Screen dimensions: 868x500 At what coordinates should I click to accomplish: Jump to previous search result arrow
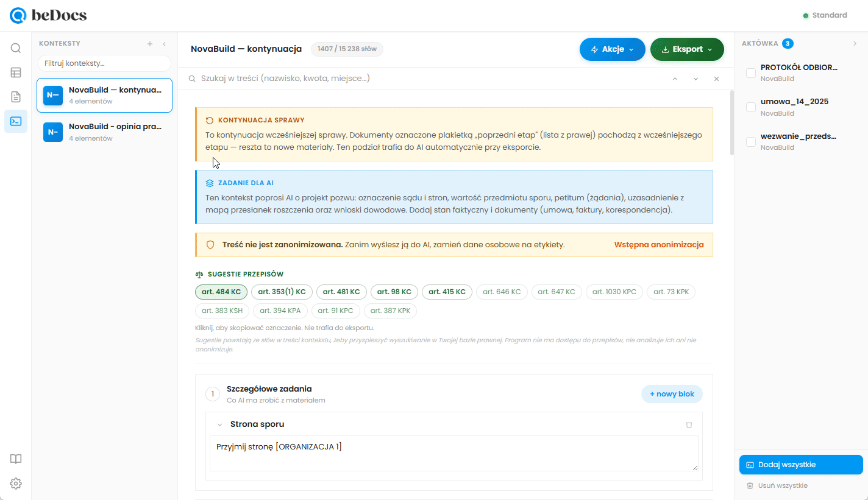675,79
